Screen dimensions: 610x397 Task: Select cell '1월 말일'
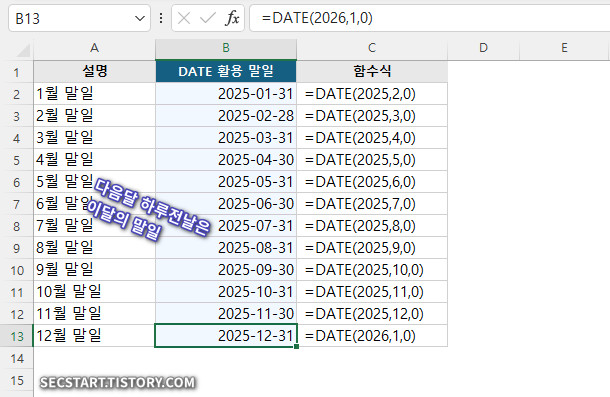[95, 94]
